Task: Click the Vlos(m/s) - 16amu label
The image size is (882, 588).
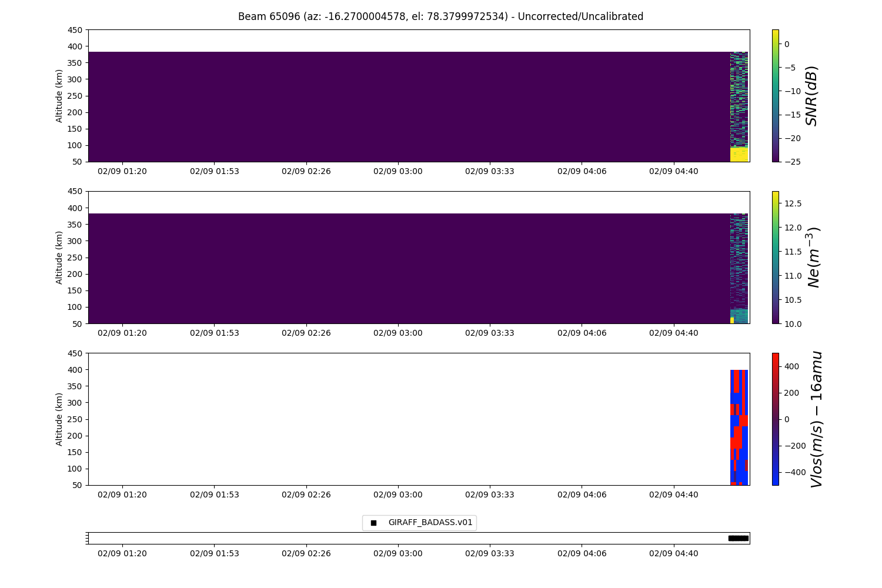Action: point(816,419)
